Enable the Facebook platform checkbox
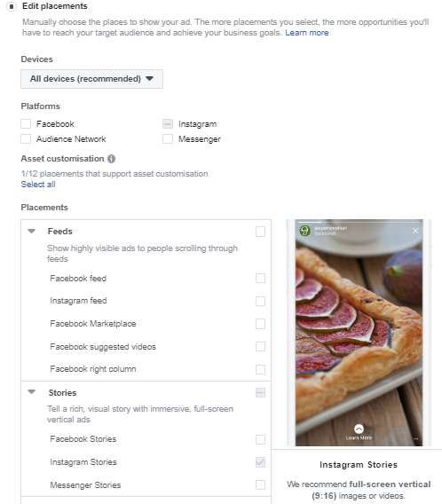 pos(26,123)
